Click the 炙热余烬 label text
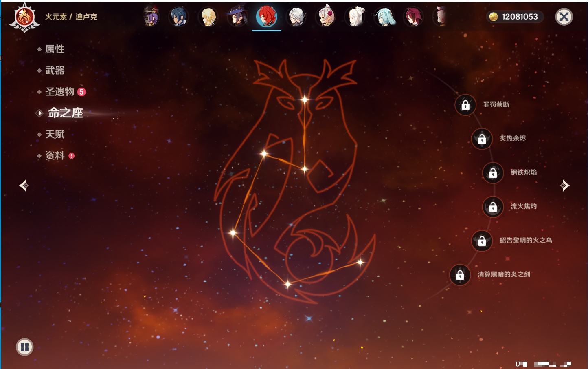588x369 pixels. pyautogui.click(x=513, y=138)
